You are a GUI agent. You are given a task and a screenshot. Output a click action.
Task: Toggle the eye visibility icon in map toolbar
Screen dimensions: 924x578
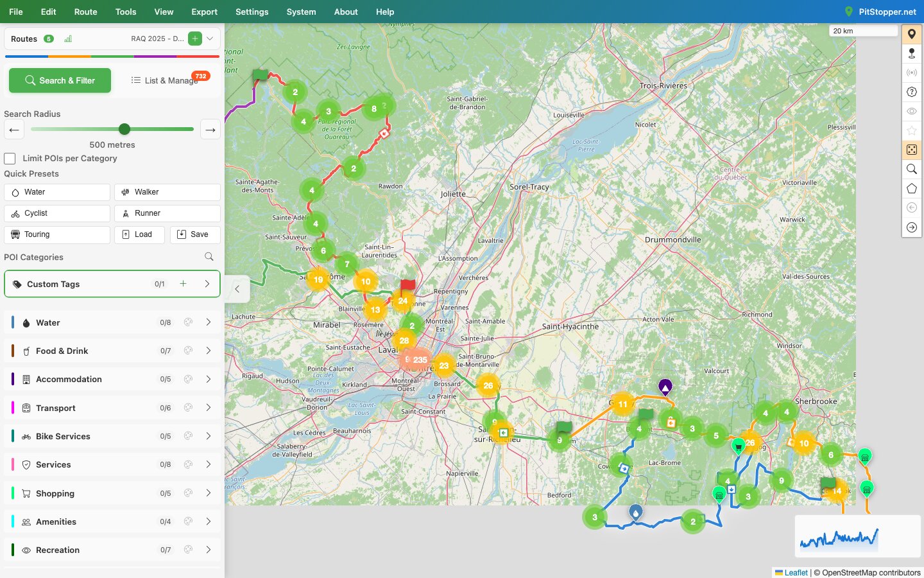912,111
